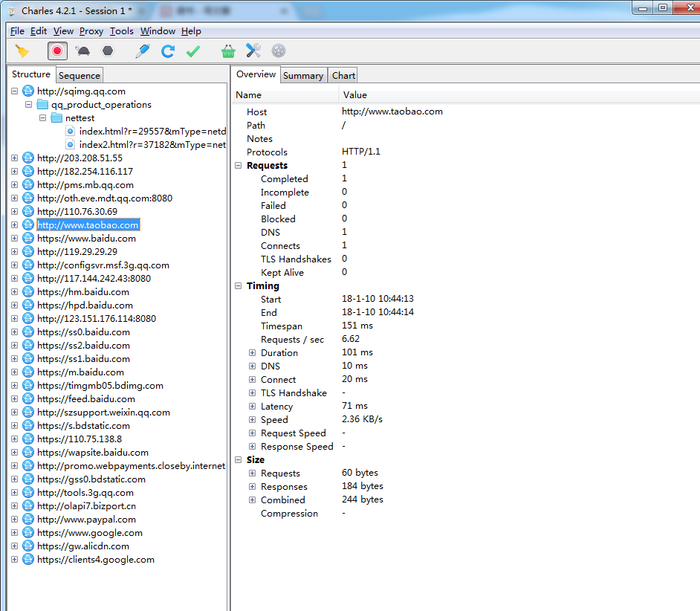Click the green checkmark Validate icon

tap(193, 51)
